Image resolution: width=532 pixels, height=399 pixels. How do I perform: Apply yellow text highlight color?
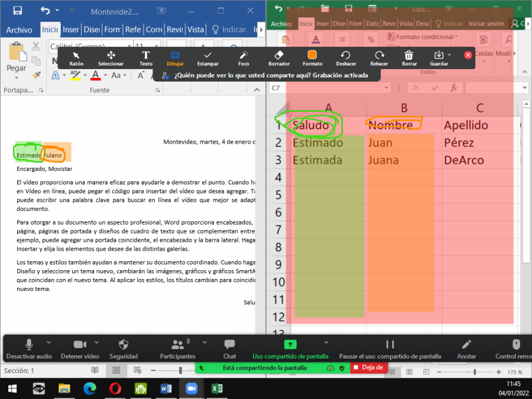(75, 75)
